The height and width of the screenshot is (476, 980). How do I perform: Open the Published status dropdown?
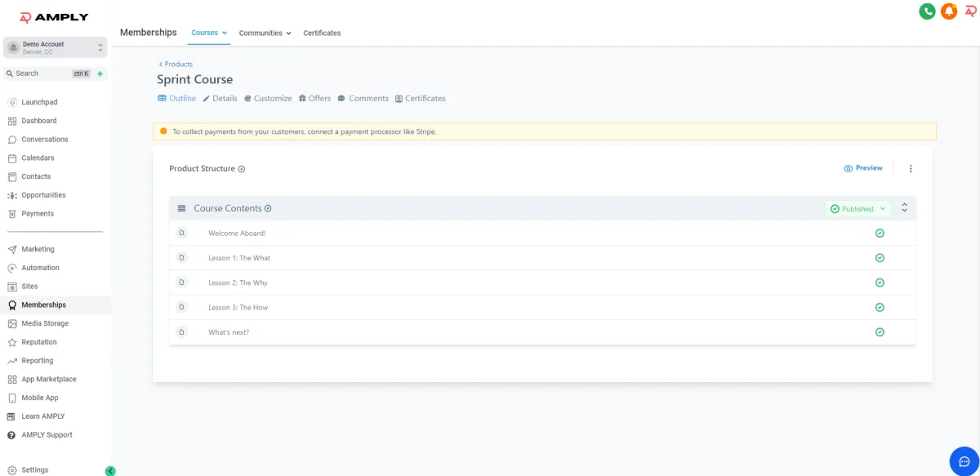click(x=857, y=209)
